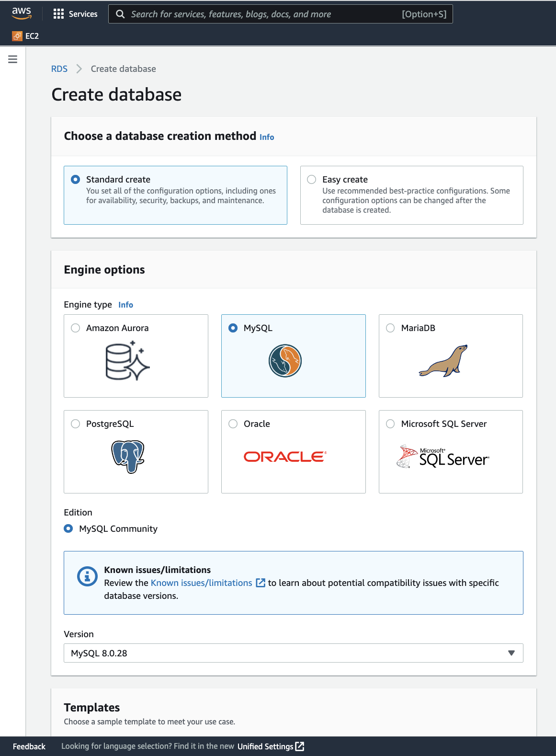This screenshot has height=756, width=556.
Task: Select MySQL Community edition radio button
Action: click(68, 528)
